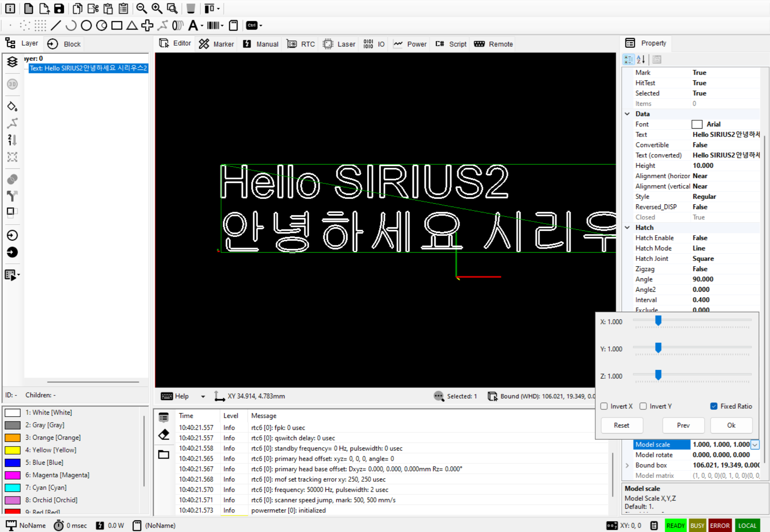
Task: Click the fit-to-extents icon in sidebar
Action: coord(12,157)
